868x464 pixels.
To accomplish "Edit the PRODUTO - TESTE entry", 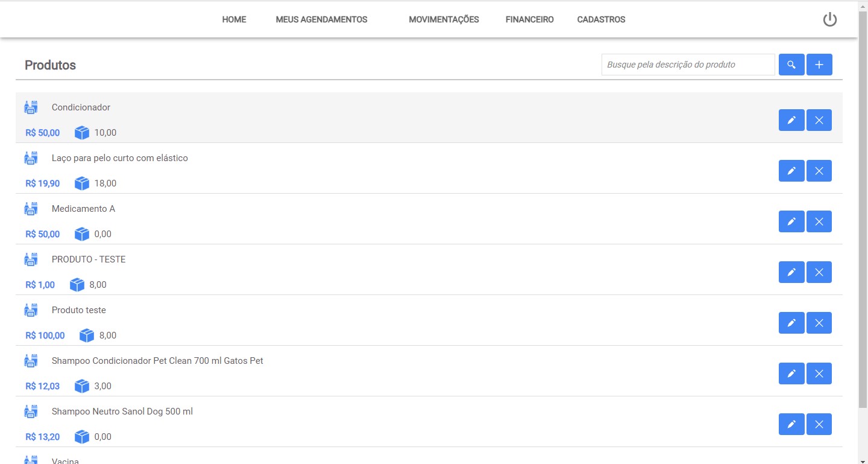I will (791, 272).
